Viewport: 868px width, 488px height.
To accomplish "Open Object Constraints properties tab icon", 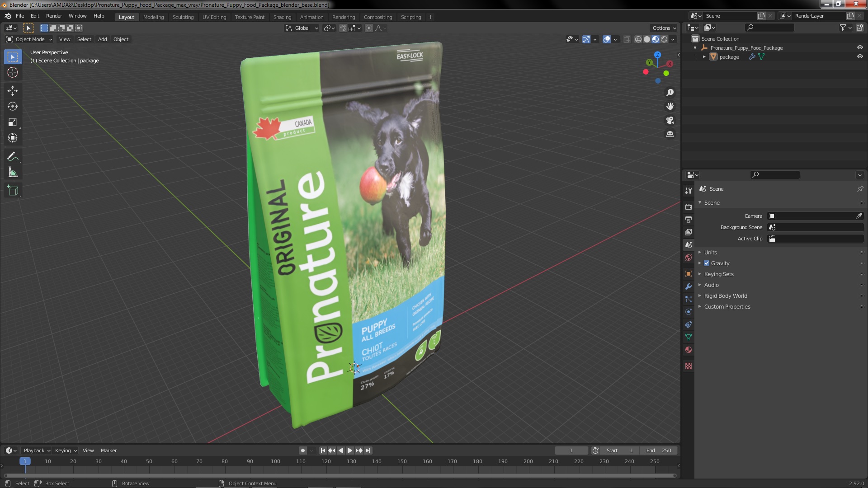I will click(689, 324).
